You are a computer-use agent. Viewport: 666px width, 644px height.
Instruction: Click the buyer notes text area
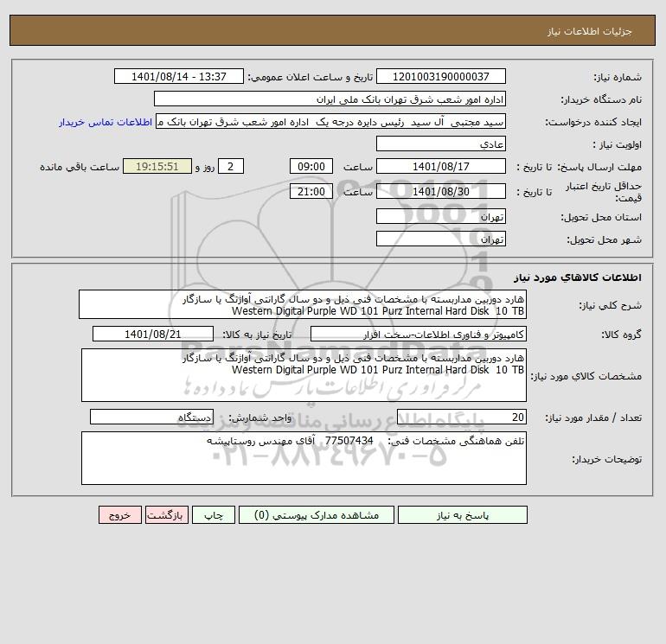(304, 458)
